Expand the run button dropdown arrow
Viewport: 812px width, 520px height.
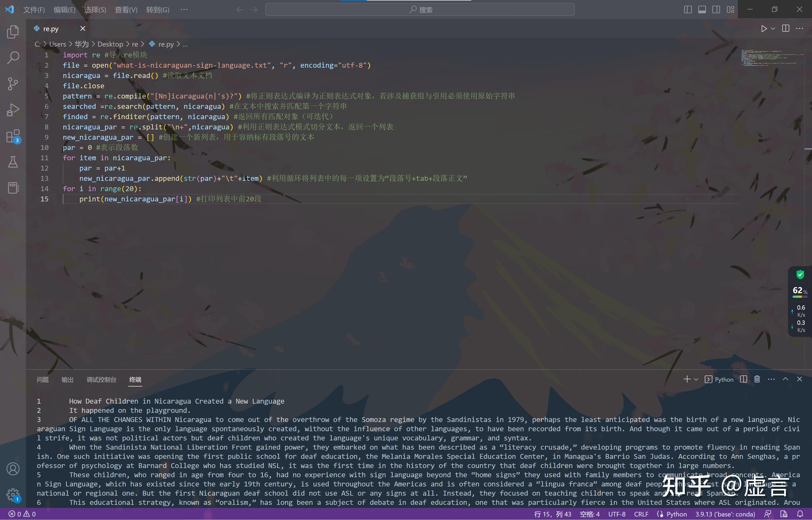point(773,29)
